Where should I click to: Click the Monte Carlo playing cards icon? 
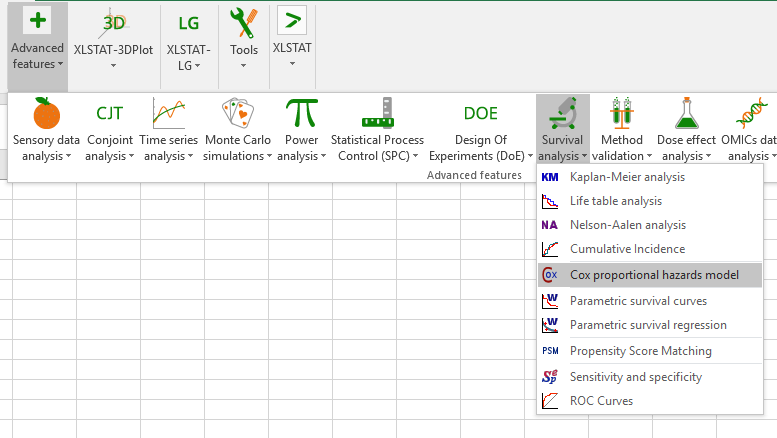(237, 112)
